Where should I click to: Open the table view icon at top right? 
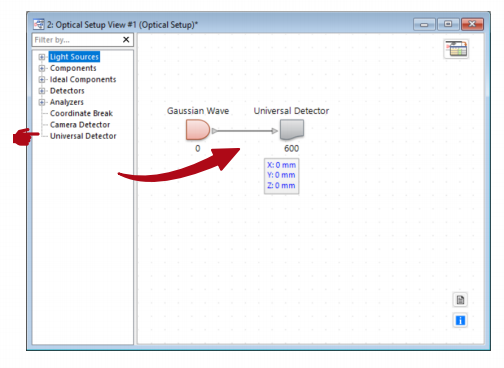pos(456,49)
